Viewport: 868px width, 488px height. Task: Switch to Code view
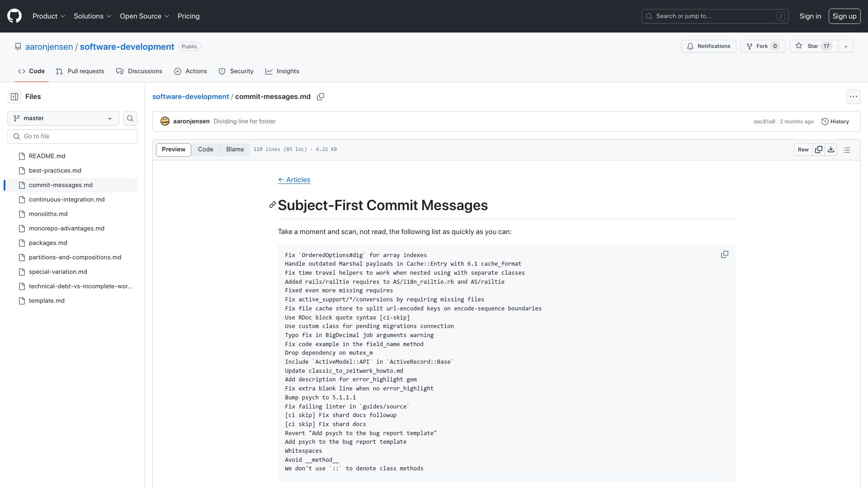206,150
